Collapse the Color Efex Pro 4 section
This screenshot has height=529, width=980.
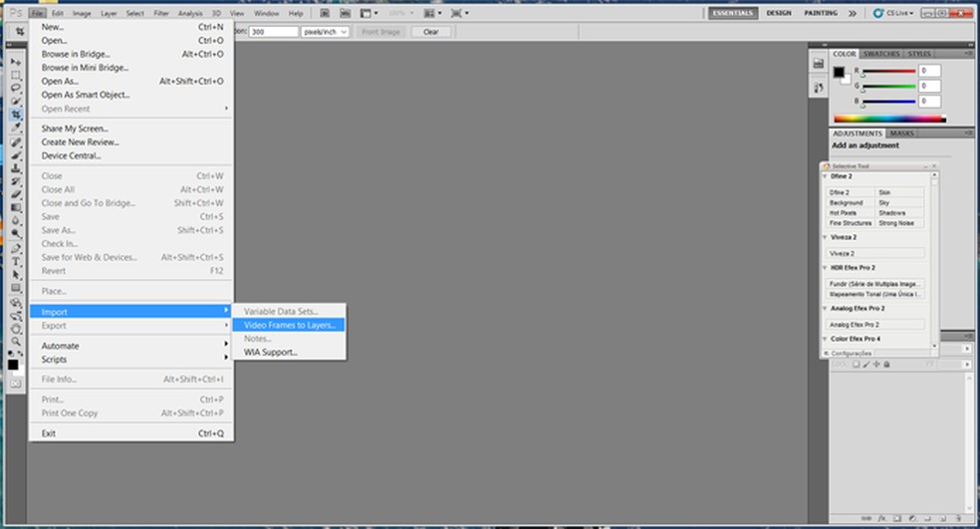(x=825, y=339)
